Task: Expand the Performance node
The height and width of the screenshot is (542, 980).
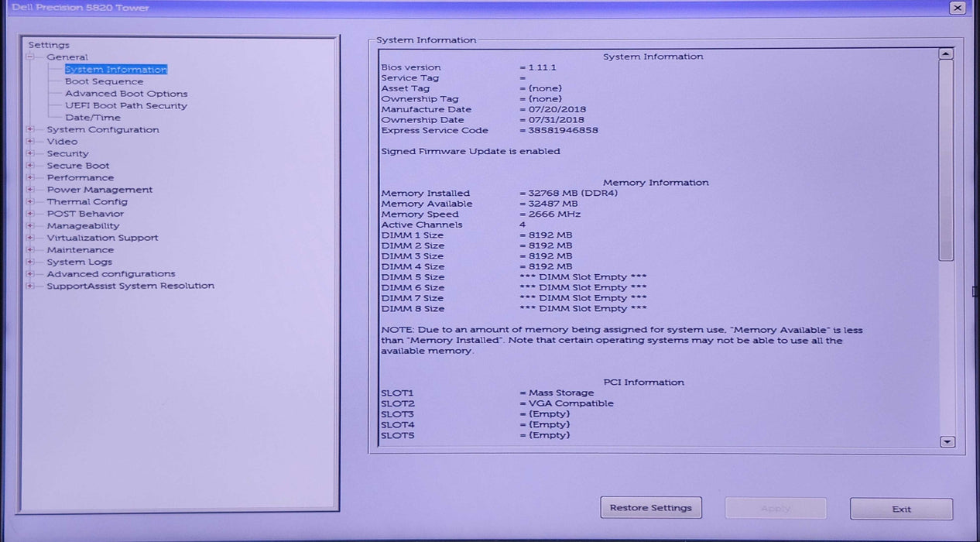Action: click(x=31, y=178)
